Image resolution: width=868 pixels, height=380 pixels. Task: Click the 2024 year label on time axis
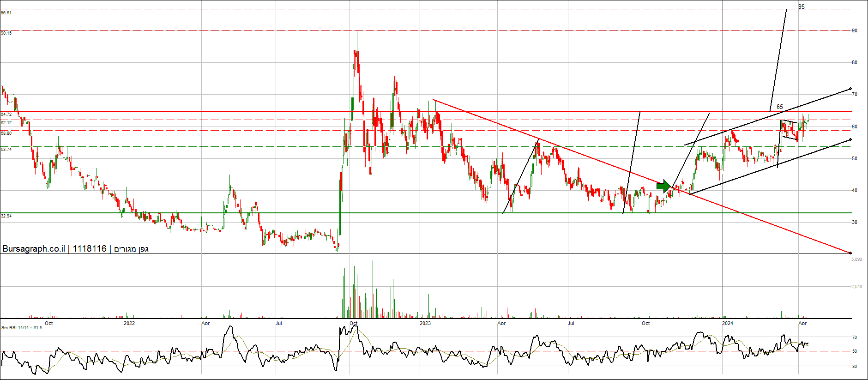pyautogui.click(x=727, y=323)
